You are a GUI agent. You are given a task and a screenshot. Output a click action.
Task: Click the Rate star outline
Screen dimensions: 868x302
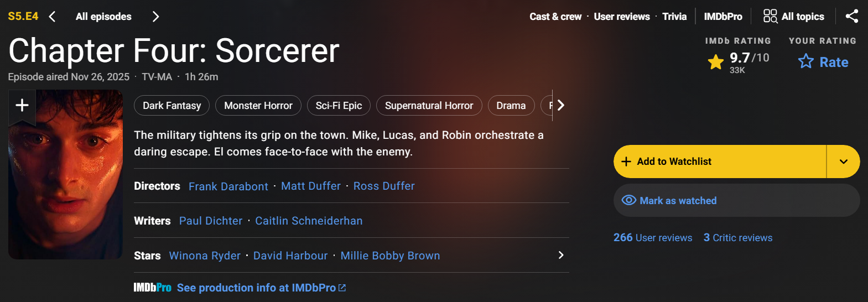pos(805,61)
